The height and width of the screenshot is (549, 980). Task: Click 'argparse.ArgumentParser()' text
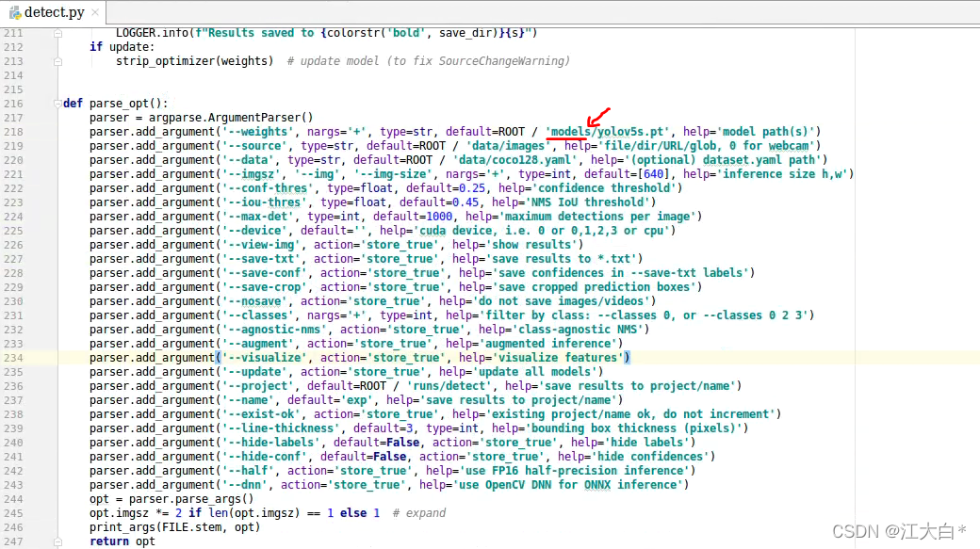coord(231,118)
